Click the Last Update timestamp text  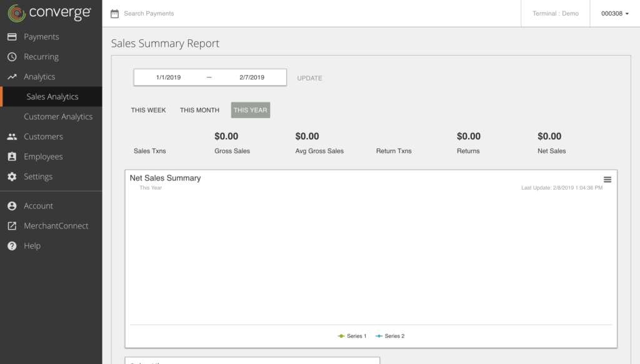coord(562,188)
